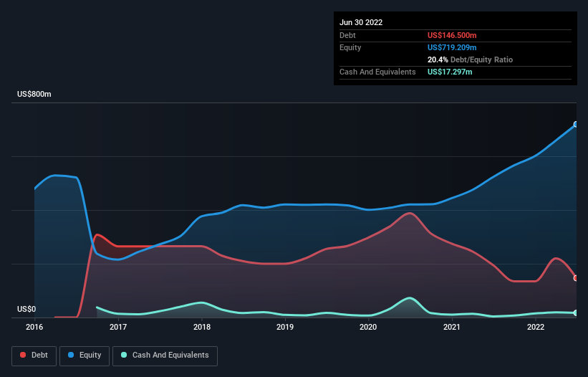Viewport: 588px width, 377px height.
Task: Toggle Cash And Equivalents legend button
Action: [165, 355]
